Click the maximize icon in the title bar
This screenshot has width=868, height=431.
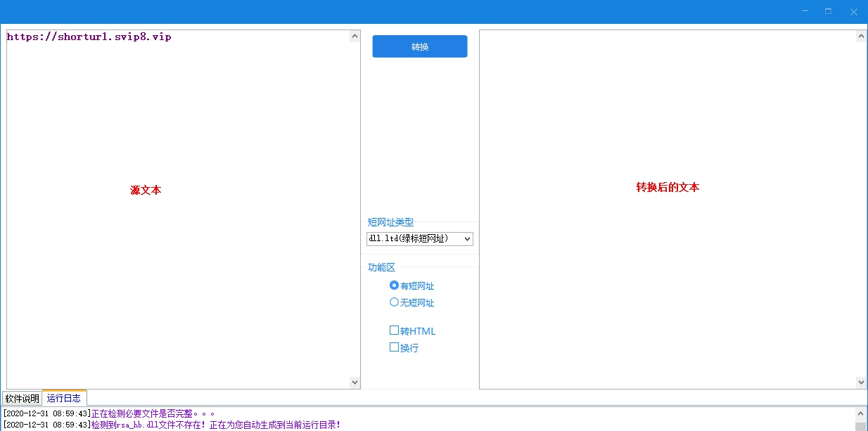(x=828, y=11)
